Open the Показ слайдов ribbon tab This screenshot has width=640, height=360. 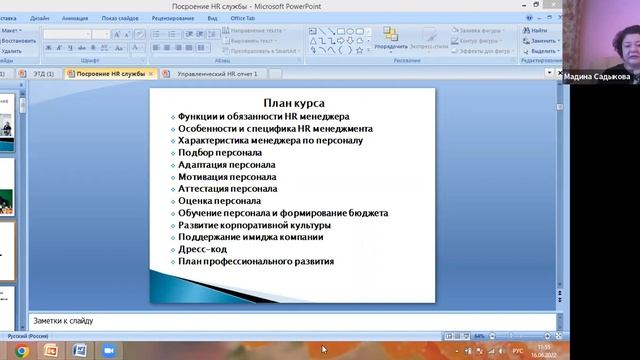(x=120, y=18)
